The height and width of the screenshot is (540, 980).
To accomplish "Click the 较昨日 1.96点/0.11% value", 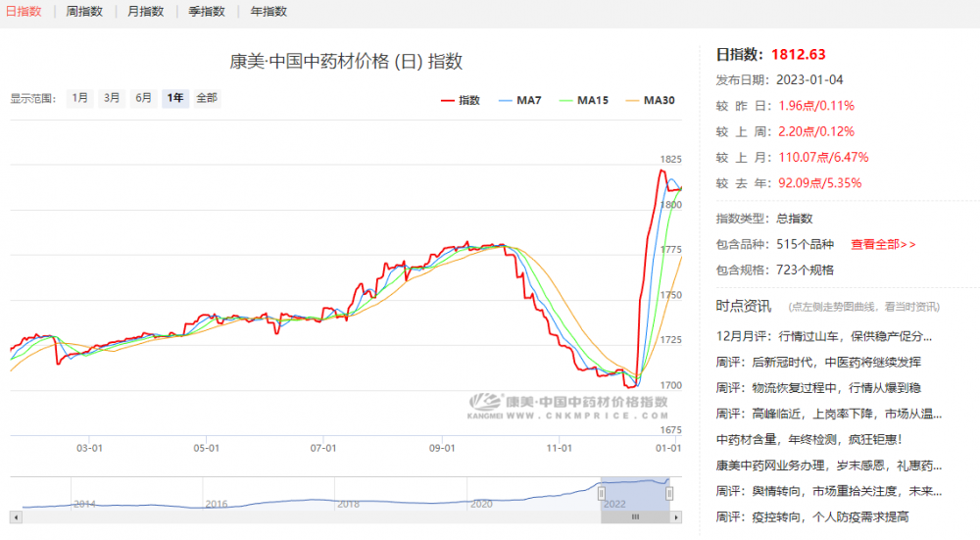I will (816, 106).
